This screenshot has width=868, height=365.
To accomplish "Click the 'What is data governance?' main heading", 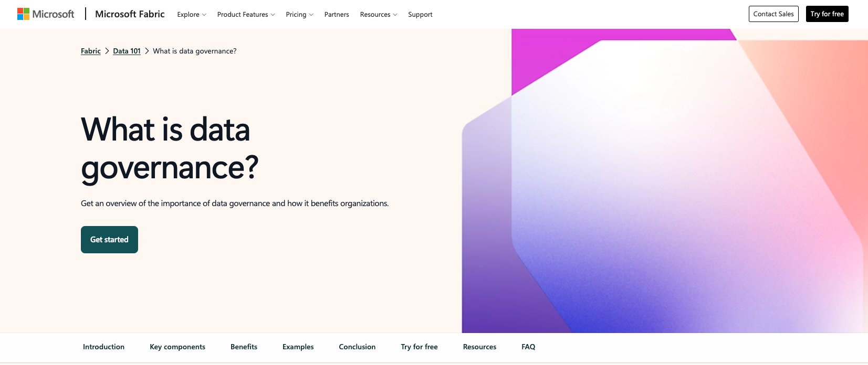I will coord(170,148).
